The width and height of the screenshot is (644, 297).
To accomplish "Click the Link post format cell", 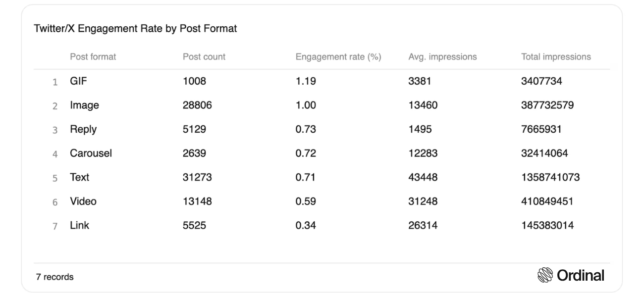I will click(79, 226).
